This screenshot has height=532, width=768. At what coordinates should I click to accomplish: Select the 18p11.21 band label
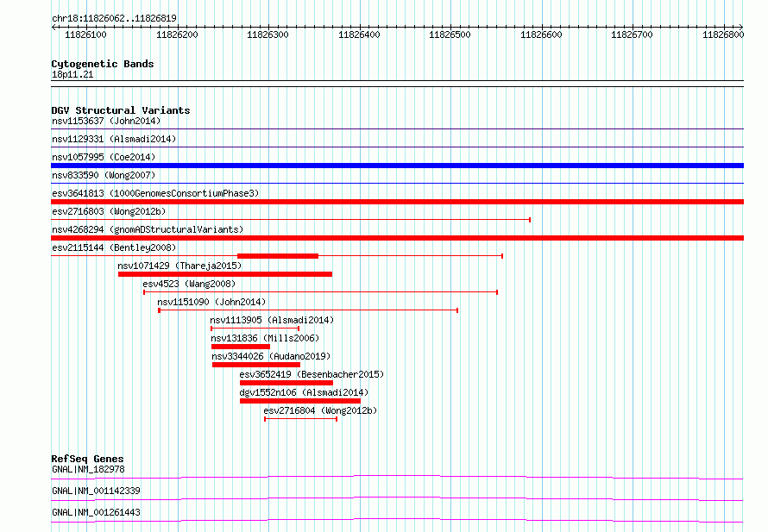(72, 74)
